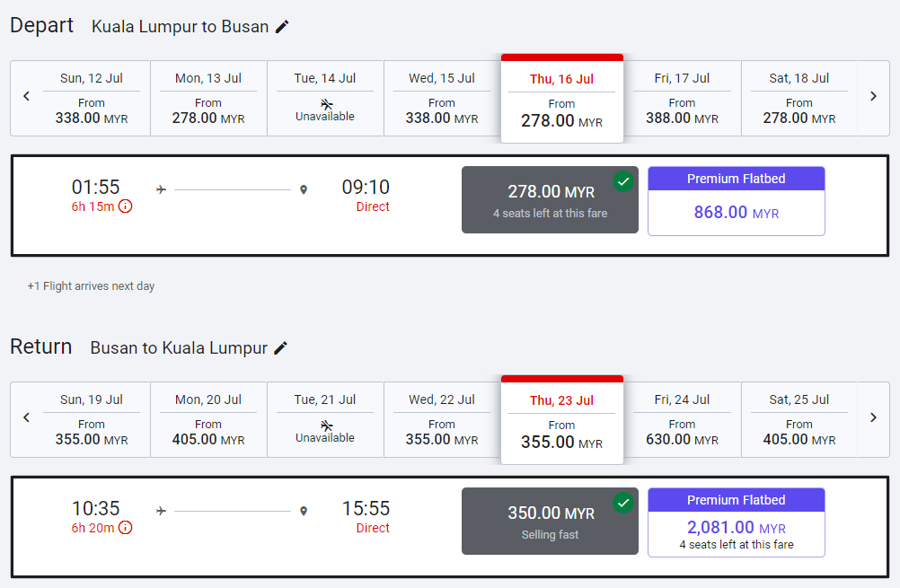Show duration info for the 6h 15m flight
900x588 pixels.
[125, 206]
